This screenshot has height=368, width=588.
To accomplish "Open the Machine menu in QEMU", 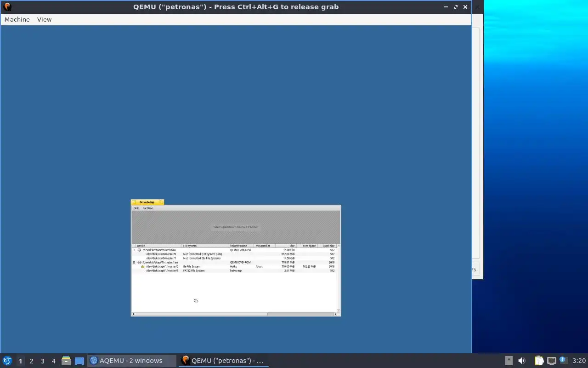I will [x=17, y=19].
